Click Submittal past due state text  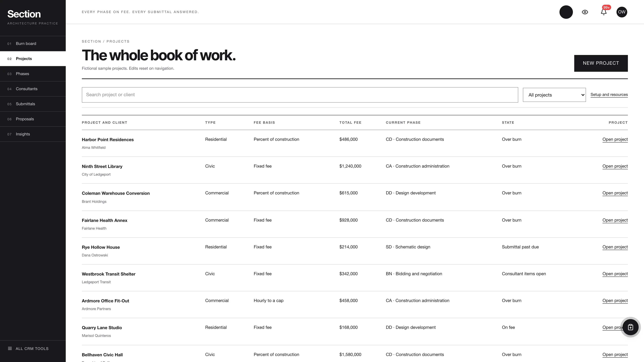(520, 247)
